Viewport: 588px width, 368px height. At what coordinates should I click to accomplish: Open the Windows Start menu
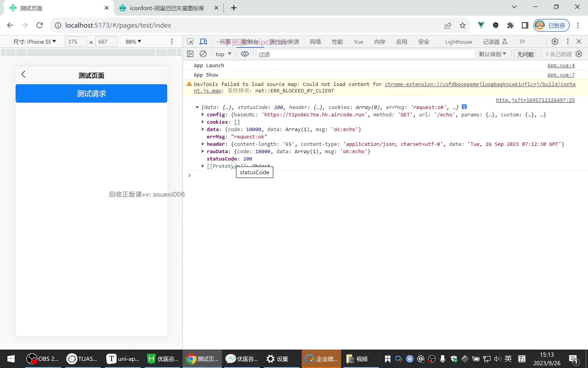11,359
